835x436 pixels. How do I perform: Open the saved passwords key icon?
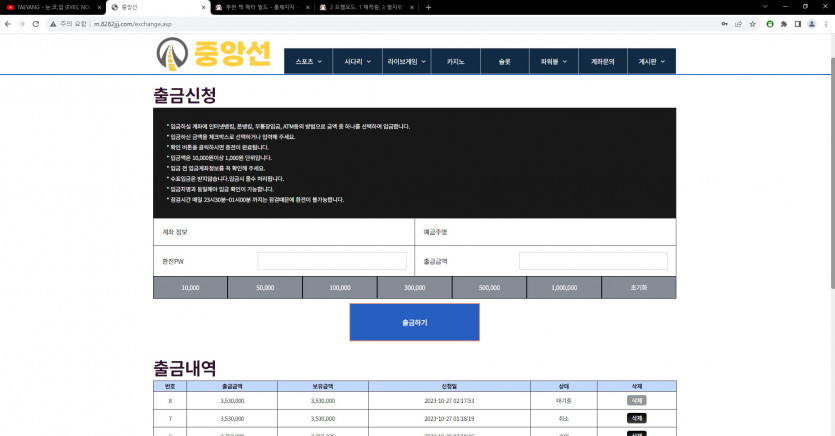pos(725,24)
